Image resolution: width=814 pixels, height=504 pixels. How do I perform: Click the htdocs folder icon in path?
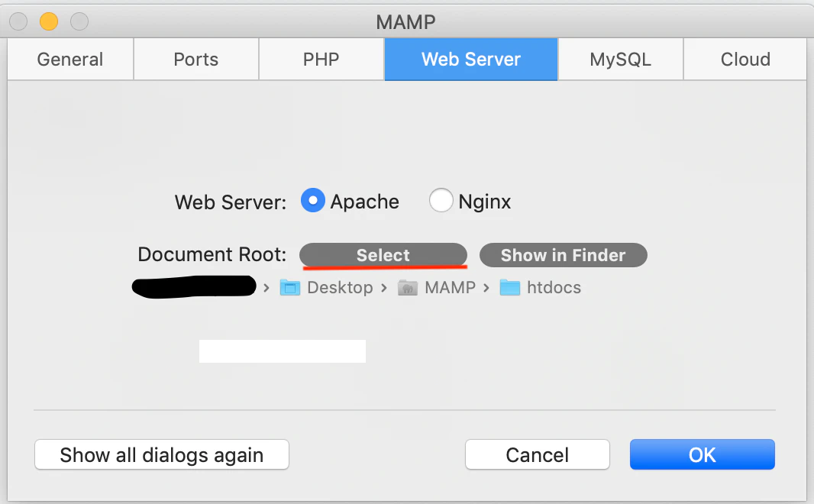coord(510,287)
